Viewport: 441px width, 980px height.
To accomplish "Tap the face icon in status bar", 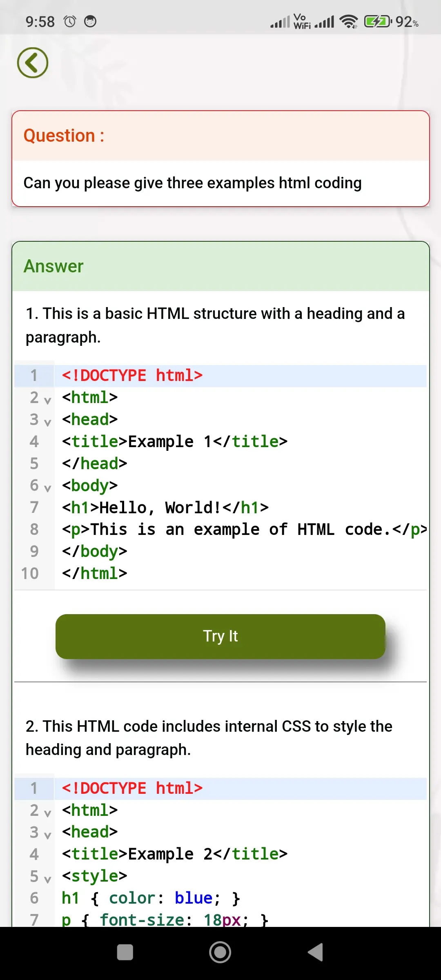I will (90, 21).
